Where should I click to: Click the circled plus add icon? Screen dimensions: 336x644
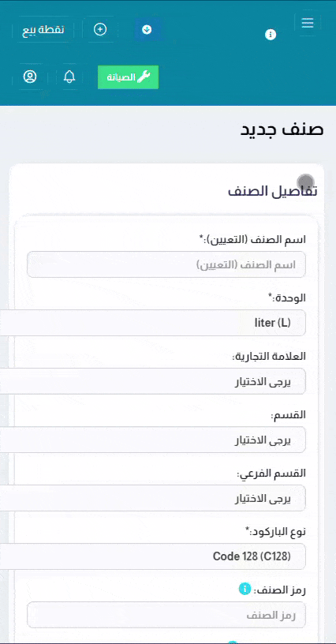pyautogui.click(x=100, y=29)
